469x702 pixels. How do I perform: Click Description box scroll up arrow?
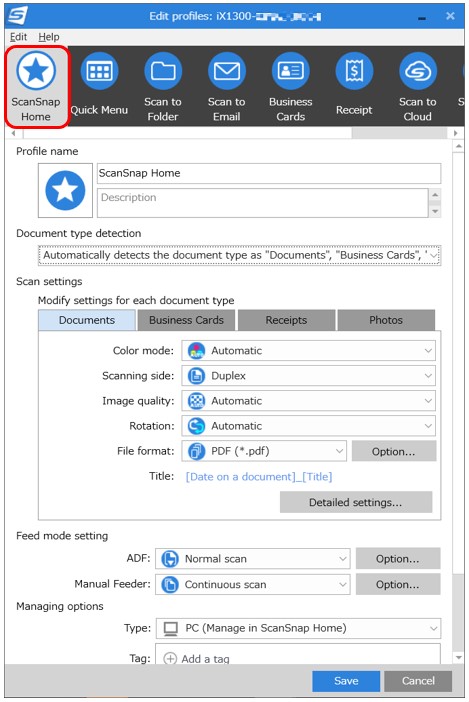tap(435, 195)
